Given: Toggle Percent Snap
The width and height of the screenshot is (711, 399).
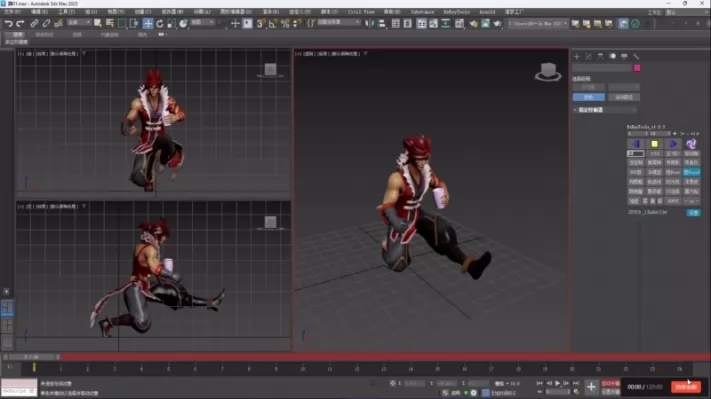Looking at the screenshot, I should (x=285, y=24).
